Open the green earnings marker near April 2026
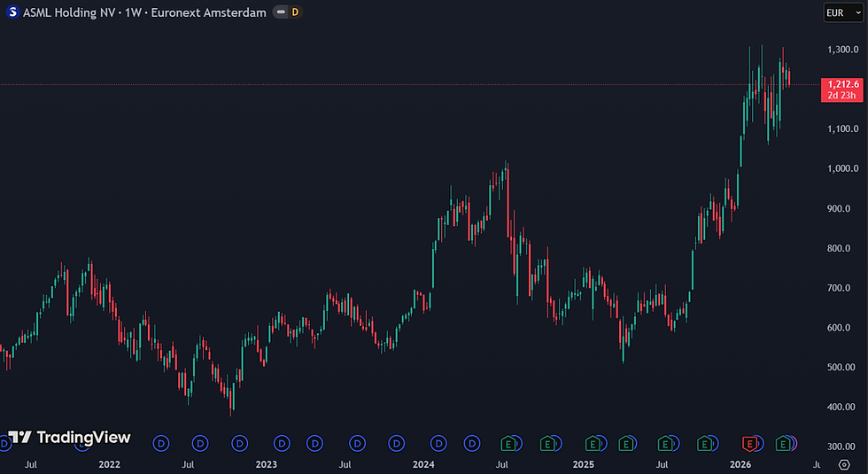 point(783,444)
